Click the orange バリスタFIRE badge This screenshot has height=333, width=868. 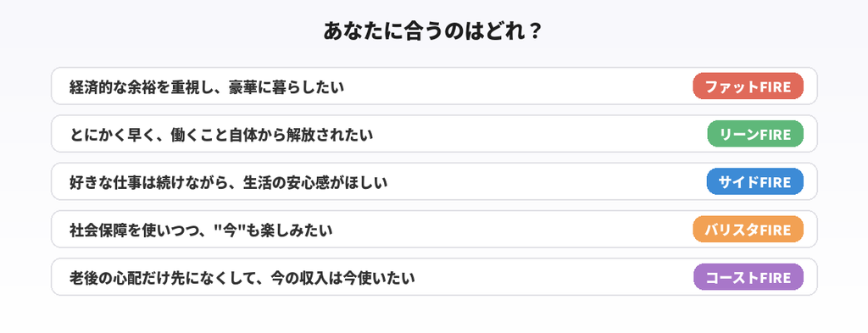748,230
